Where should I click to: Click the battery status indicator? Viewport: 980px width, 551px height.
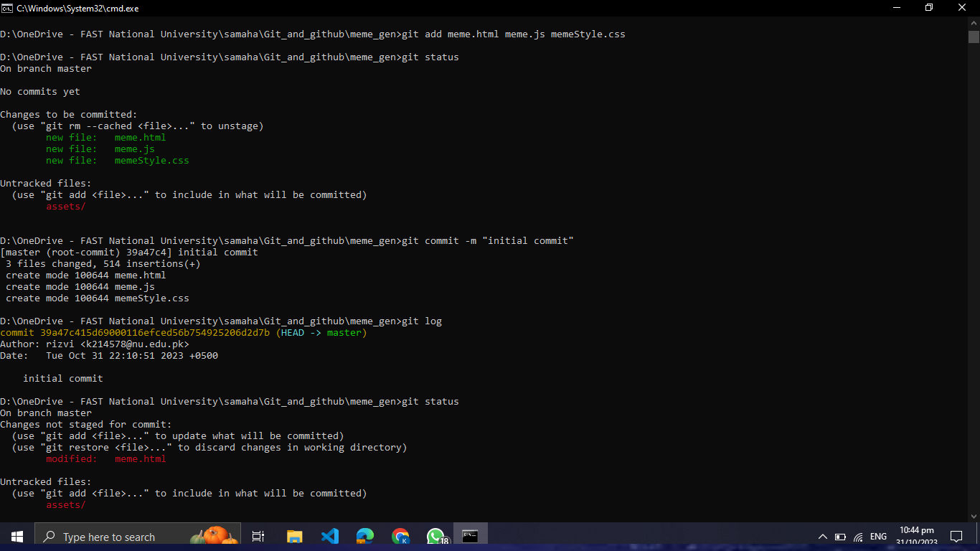(839, 536)
